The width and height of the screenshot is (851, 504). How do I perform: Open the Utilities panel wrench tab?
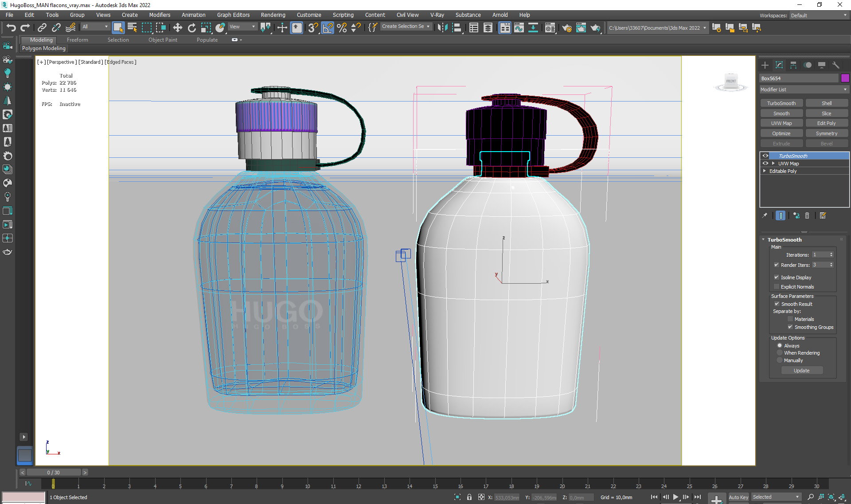pos(836,65)
